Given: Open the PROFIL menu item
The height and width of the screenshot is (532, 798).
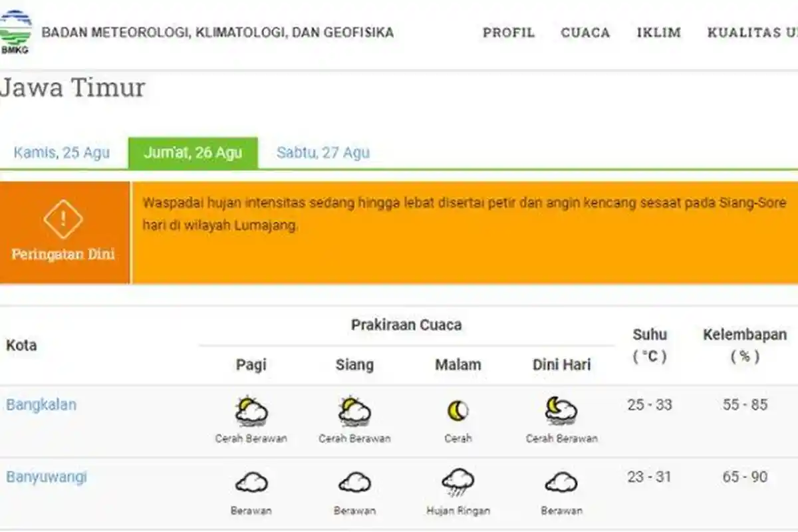Looking at the screenshot, I should point(509,33).
